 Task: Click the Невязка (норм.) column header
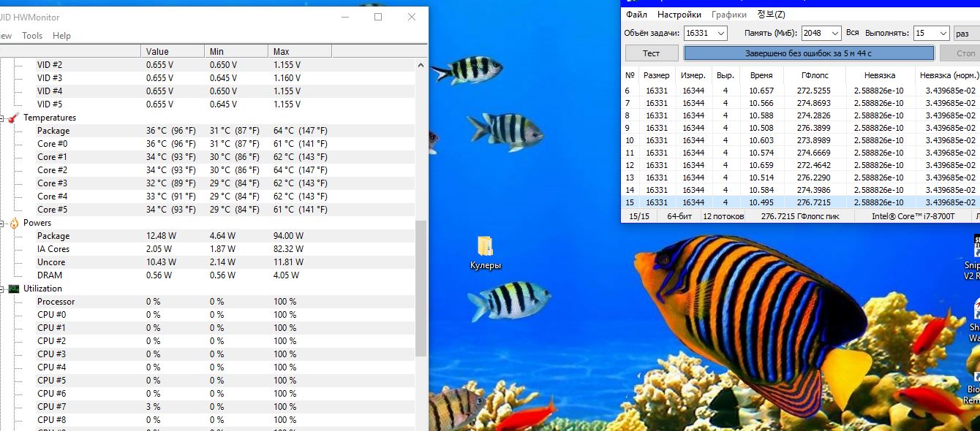(949, 75)
